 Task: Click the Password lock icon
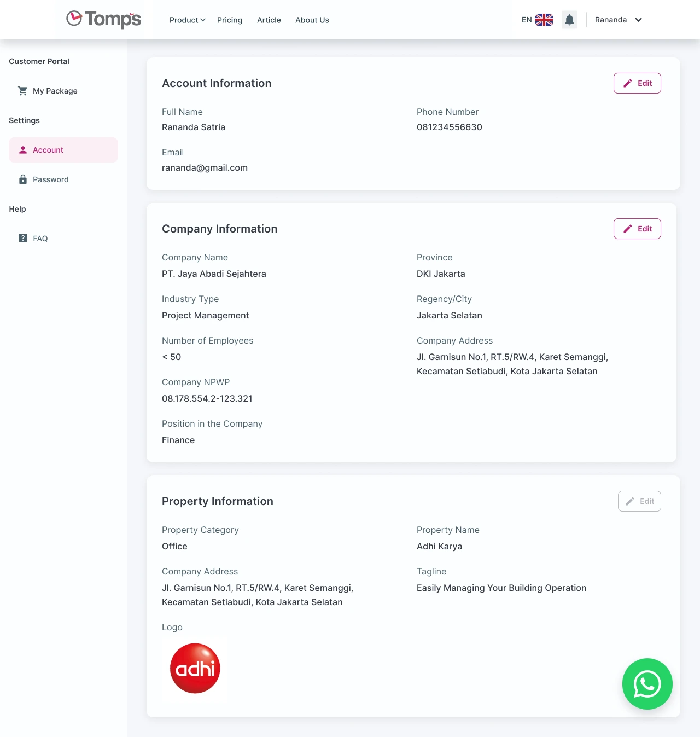23,179
